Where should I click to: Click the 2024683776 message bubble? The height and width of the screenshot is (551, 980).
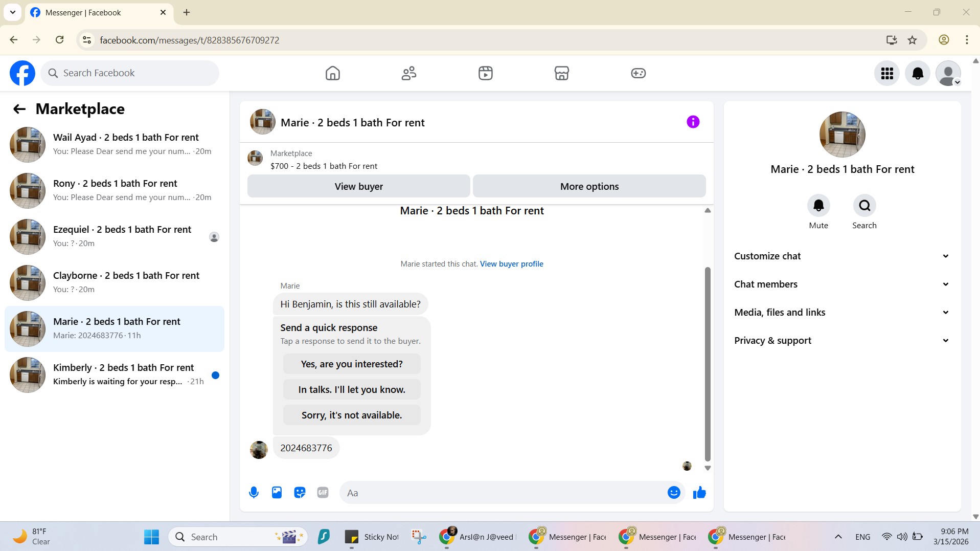[306, 448]
